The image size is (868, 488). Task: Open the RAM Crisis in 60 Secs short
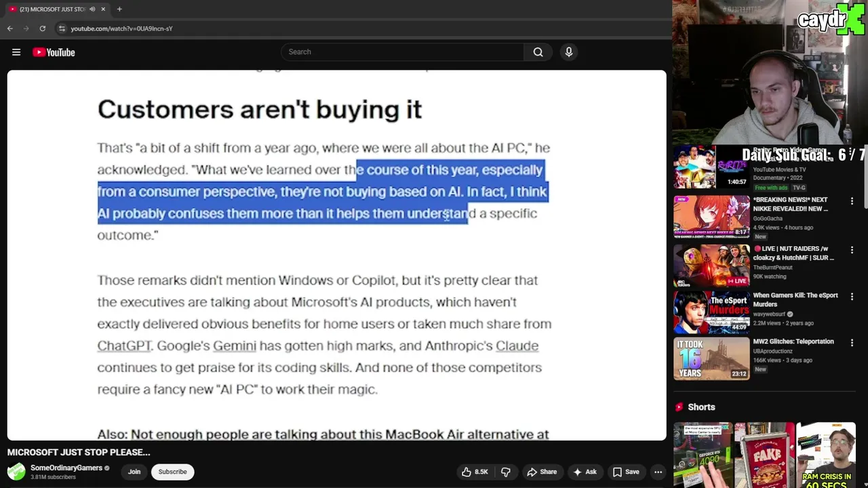pos(826,455)
